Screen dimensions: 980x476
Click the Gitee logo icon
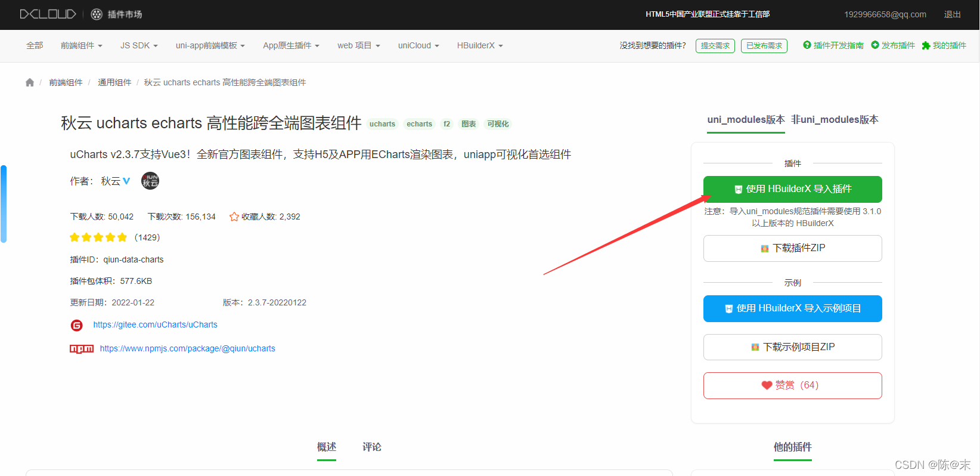(x=77, y=325)
